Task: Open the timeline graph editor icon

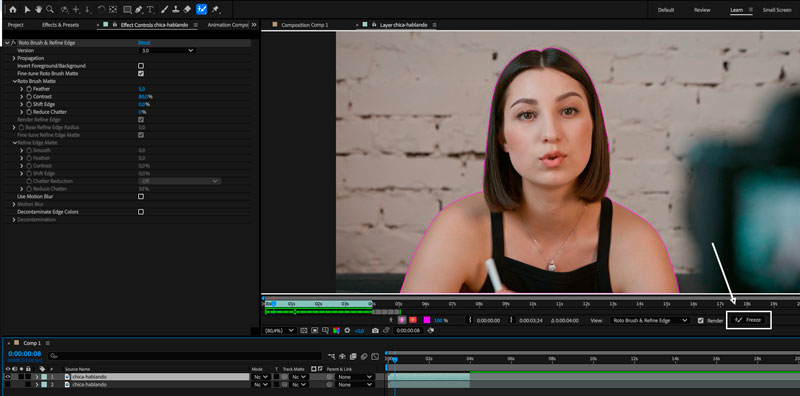Action: click(x=375, y=356)
